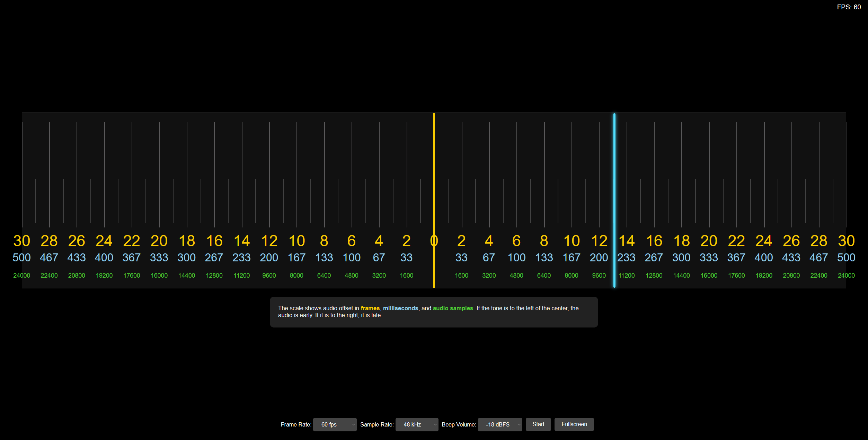Click the yellow center zero marker line
This screenshot has height=440, width=868.
click(434, 173)
